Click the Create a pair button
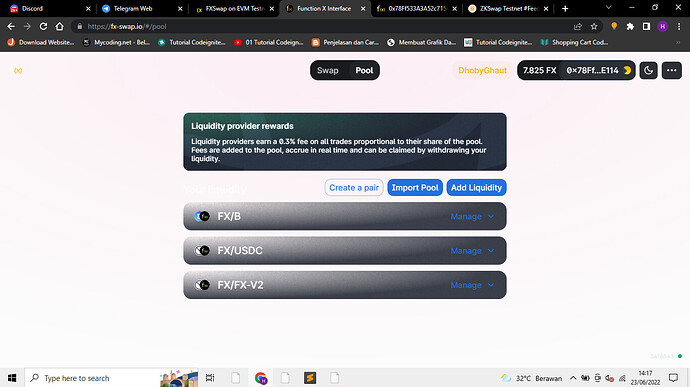Screen dimensions: 690x387 point(354,188)
